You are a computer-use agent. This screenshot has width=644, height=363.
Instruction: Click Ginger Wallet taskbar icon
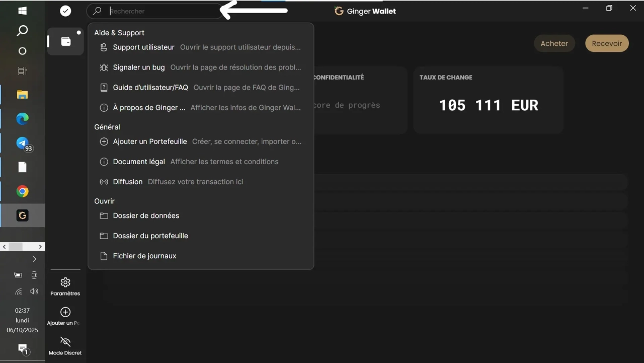(22, 215)
